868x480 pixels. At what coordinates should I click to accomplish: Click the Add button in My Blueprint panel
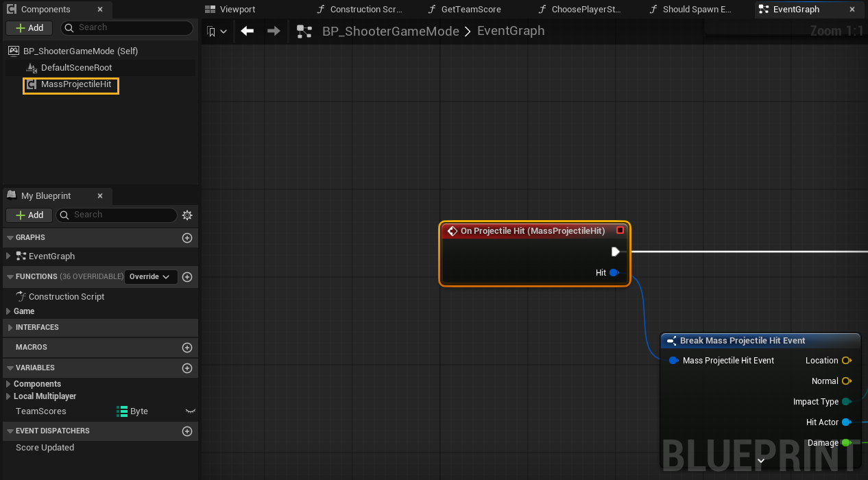pos(29,215)
